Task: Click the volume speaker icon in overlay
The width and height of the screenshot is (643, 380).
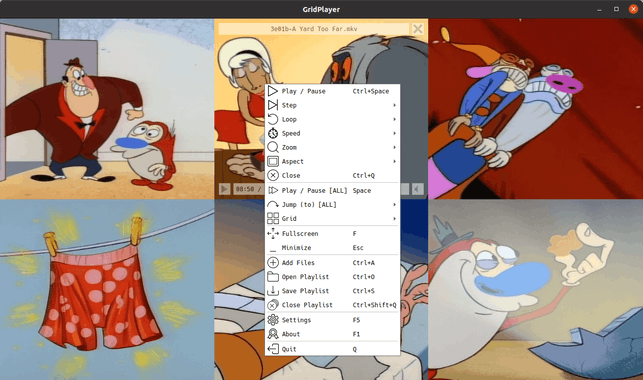Action: 417,189
